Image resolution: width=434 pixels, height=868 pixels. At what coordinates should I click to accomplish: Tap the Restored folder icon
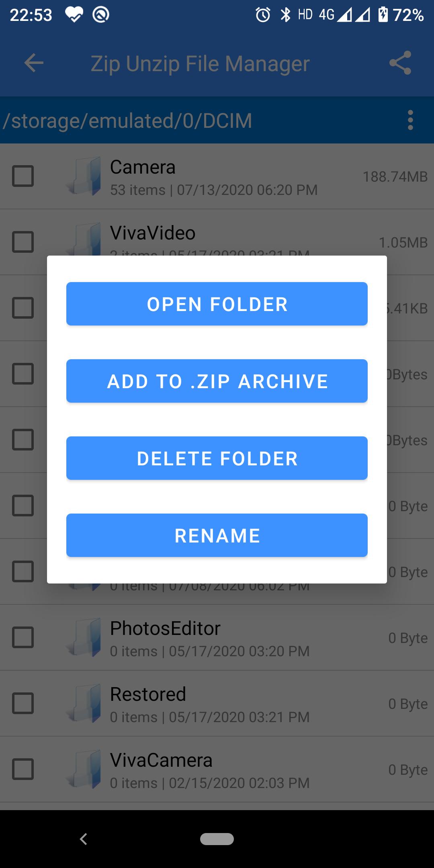coord(84,704)
